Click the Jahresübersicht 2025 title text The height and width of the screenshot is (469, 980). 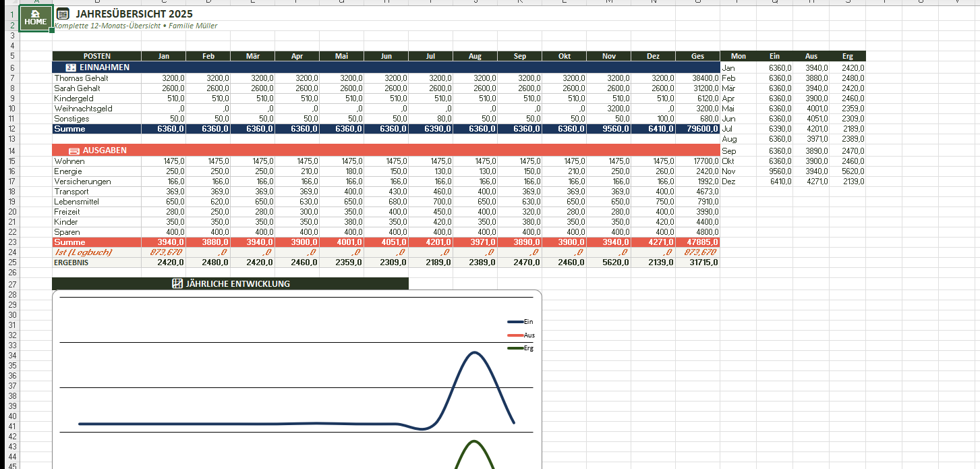[134, 13]
